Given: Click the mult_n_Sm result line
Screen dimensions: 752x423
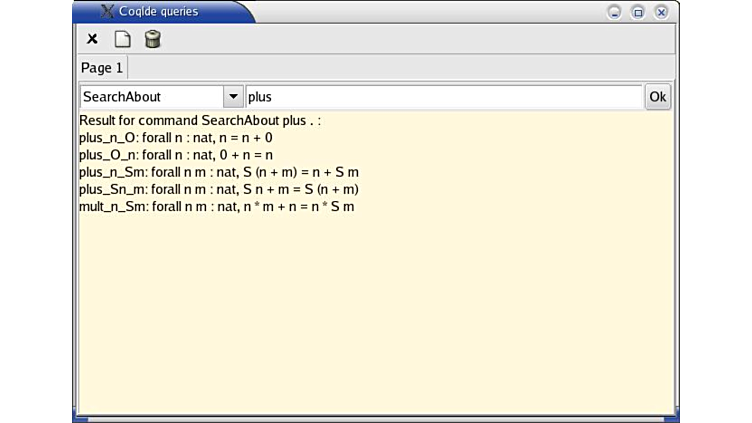Looking at the screenshot, I should 216,206.
